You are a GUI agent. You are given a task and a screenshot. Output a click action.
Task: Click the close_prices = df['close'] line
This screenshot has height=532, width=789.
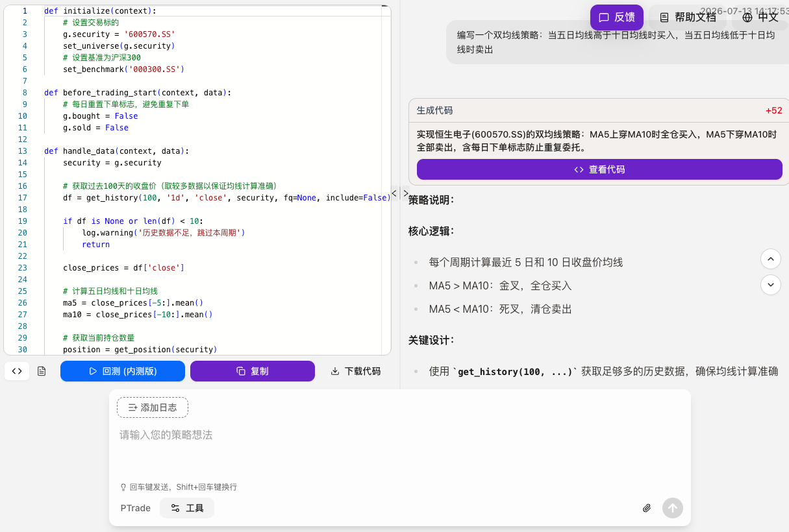(123, 267)
